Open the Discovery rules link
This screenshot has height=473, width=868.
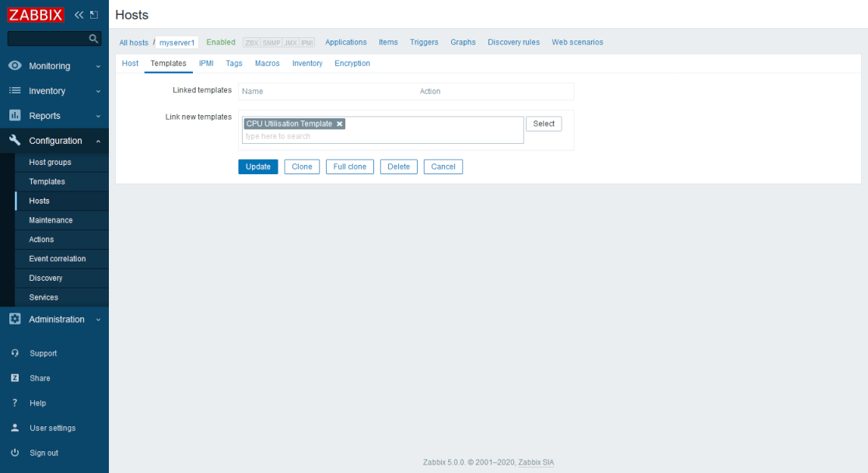(x=513, y=42)
